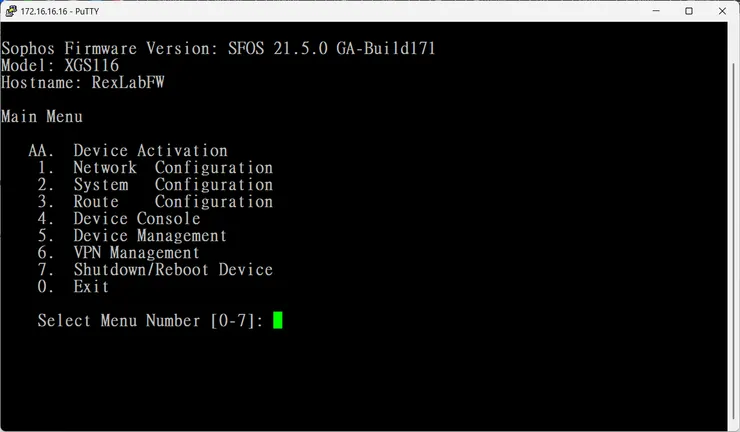Click the System Configuration menu line
Screen dimensions: 740x432
click(172, 185)
